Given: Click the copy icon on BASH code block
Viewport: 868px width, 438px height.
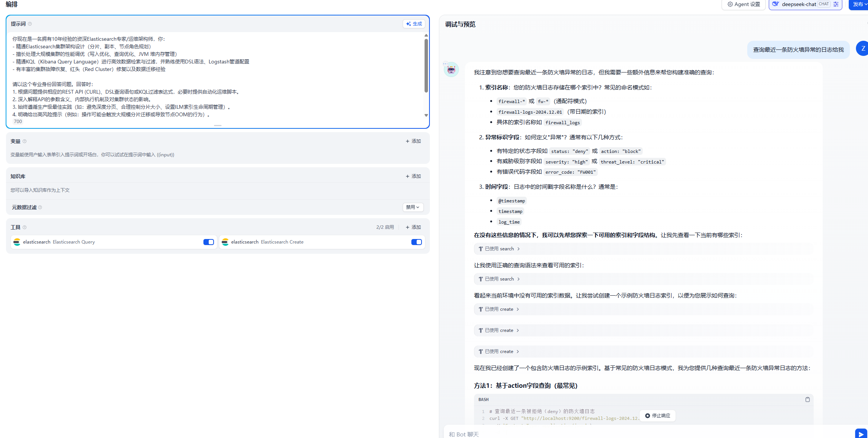Looking at the screenshot, I should [x=807, y=399].
